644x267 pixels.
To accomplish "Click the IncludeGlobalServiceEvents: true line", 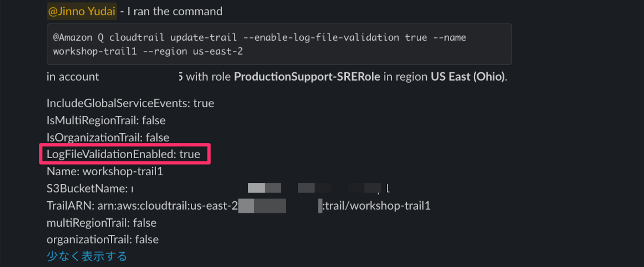I will (130, 103).
